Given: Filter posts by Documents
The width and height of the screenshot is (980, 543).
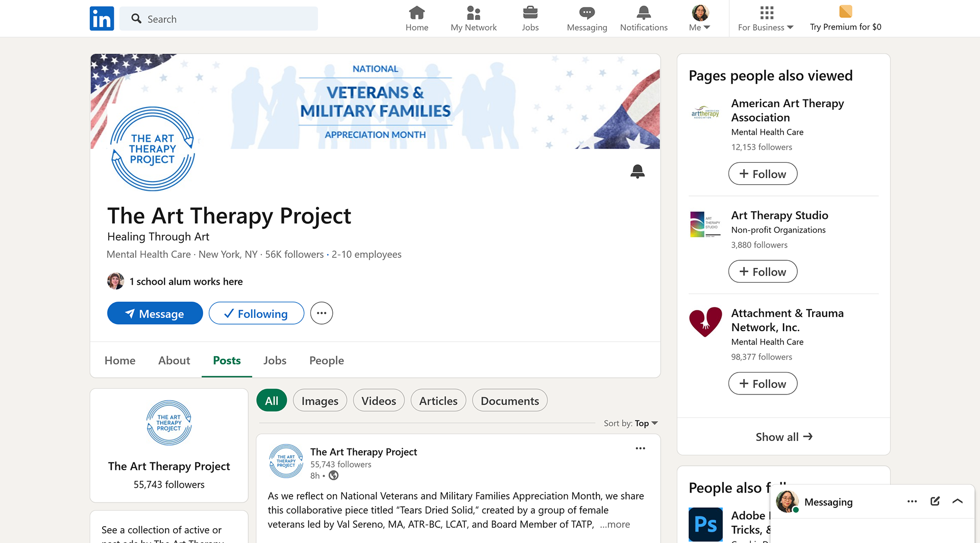Looking at the screenshot, I should (x=510, y=401).
